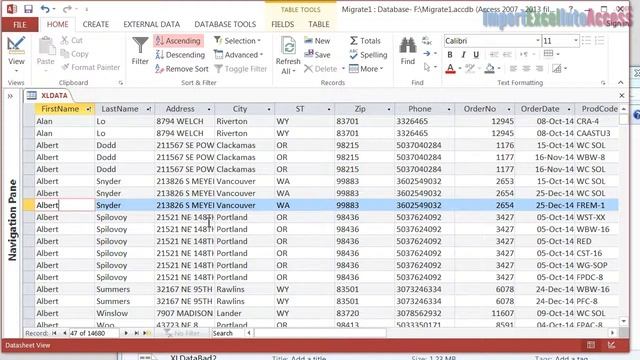Open Find binoculars tool
The width and height of the screenshot is (640, 360).
(x=407, y=51)
